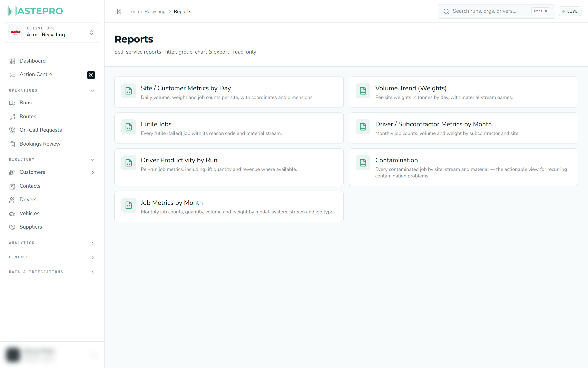Screen dimensions: 588x368
Task: Click the Routes icon in sidebar
Action: [12, 117]
